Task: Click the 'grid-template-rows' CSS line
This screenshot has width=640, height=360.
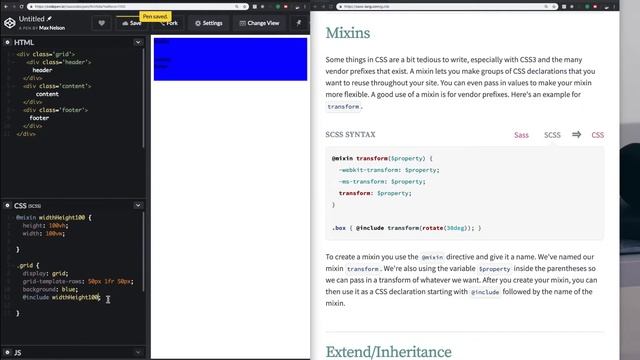Action: (x=78, y=281)
